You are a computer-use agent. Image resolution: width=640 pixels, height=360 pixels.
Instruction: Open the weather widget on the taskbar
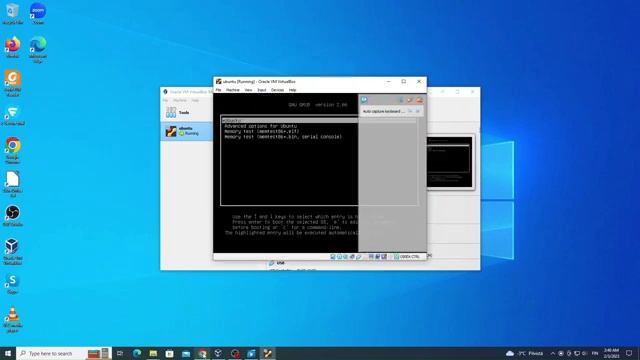click(524, 353)
